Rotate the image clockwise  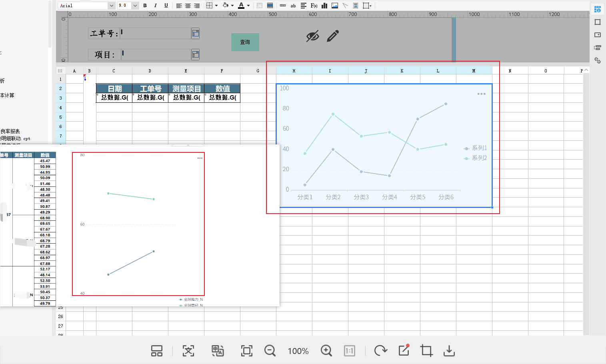point(381,351)
